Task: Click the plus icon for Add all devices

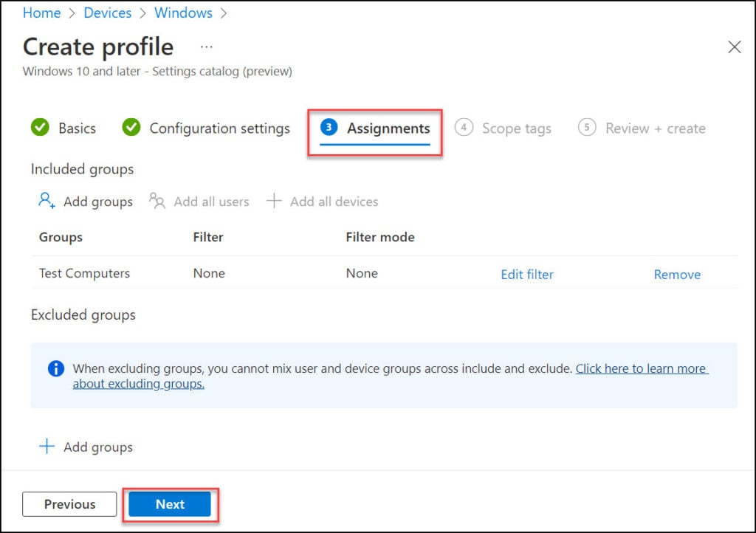Action: (274, 201)
